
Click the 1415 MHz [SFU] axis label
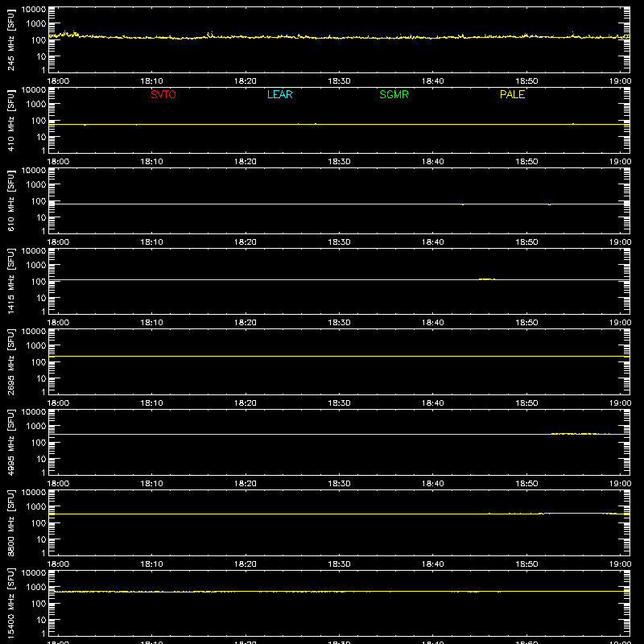click(10, 281)
